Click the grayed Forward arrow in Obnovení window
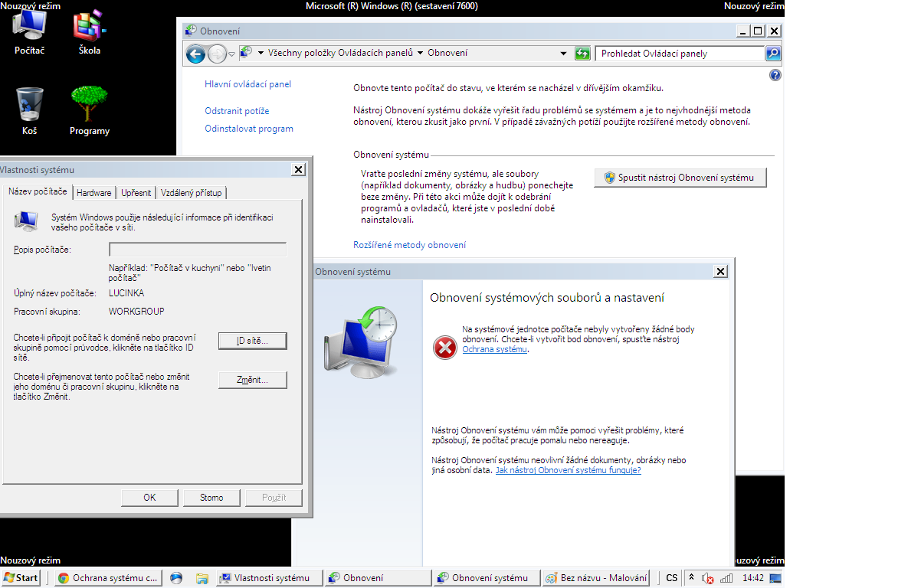921x588 pixels. (217, 54)
